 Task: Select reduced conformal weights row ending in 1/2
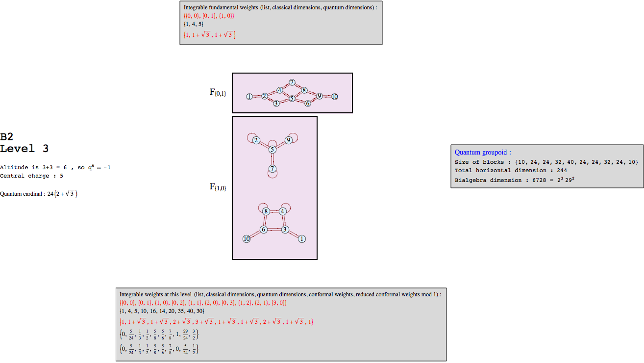pos(159,350)
